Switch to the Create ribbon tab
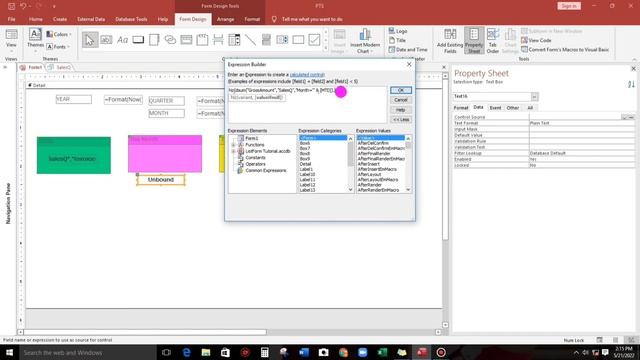640x360 pixels. click(60, 19)
